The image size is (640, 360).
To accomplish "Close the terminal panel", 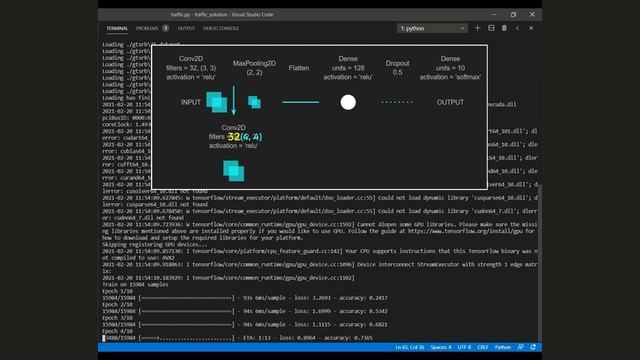I will click(x=531, y=28).
